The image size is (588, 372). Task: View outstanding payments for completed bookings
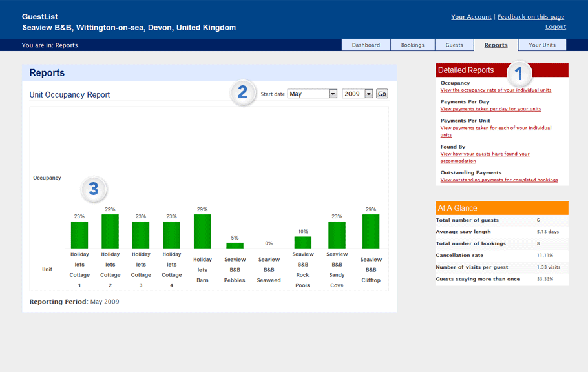499,180
